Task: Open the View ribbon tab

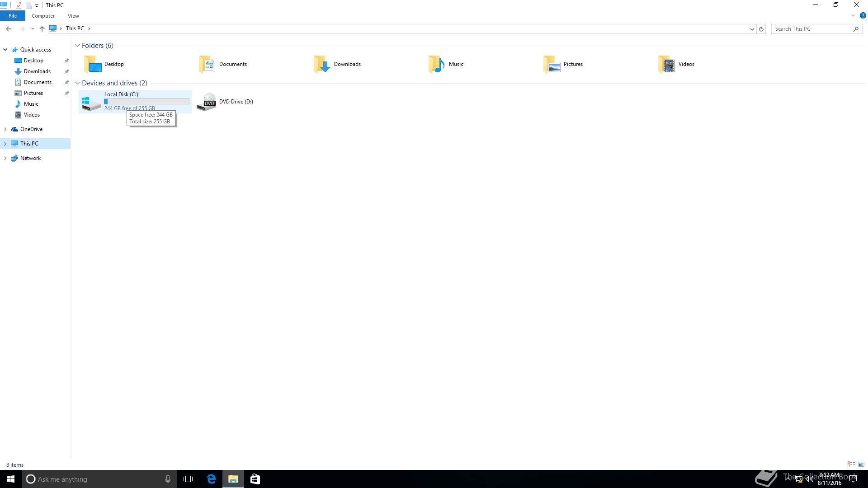Action: [73, 16]
